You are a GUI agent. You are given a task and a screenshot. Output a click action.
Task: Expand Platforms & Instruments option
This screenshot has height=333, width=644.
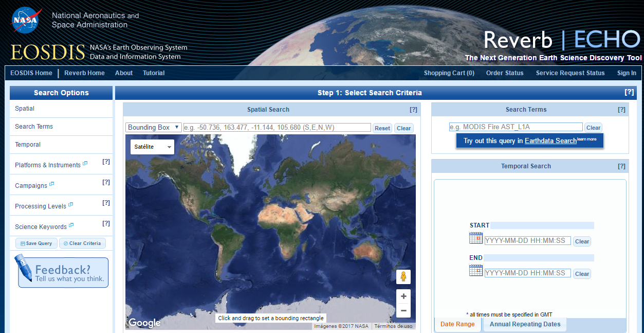(x=51, y=165)
